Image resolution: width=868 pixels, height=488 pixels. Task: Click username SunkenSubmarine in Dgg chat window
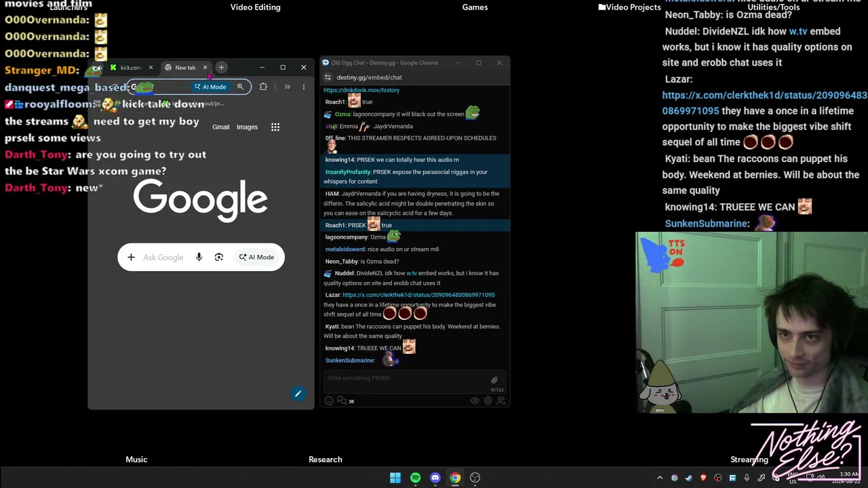(349, 361)
